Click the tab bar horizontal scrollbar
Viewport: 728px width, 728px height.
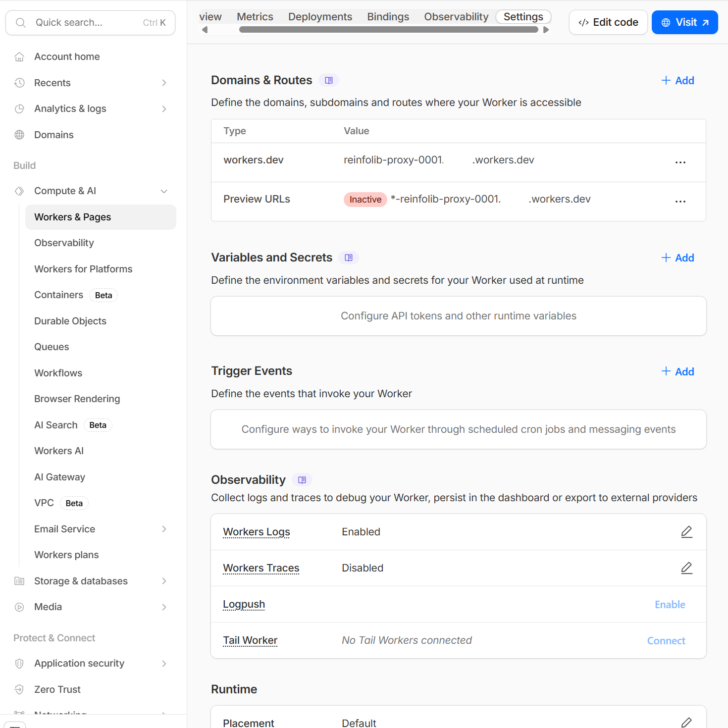point(388,30)
